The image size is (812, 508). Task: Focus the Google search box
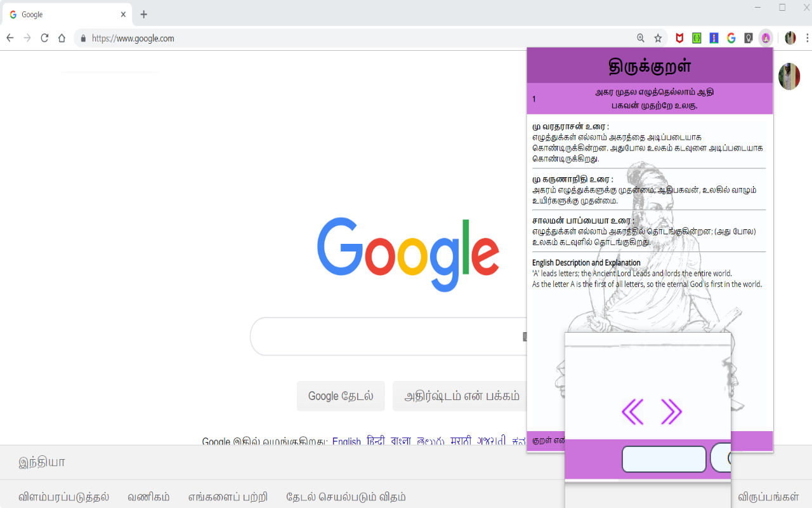(x=387, y=337)
